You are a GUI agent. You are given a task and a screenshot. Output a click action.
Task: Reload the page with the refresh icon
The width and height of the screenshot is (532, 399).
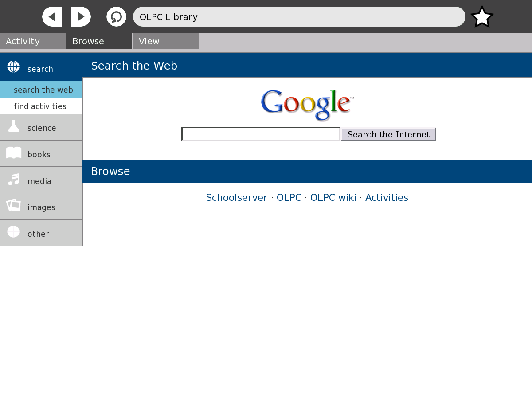click(116, 17)
